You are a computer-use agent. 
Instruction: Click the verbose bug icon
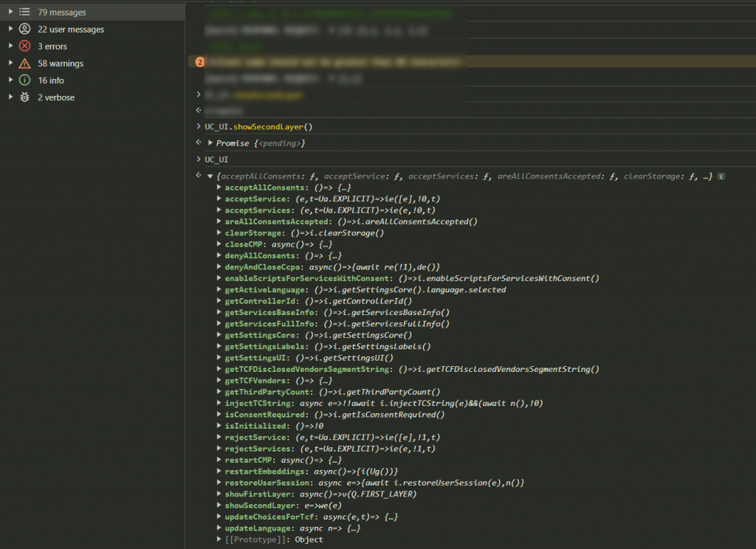coord(24,97)
